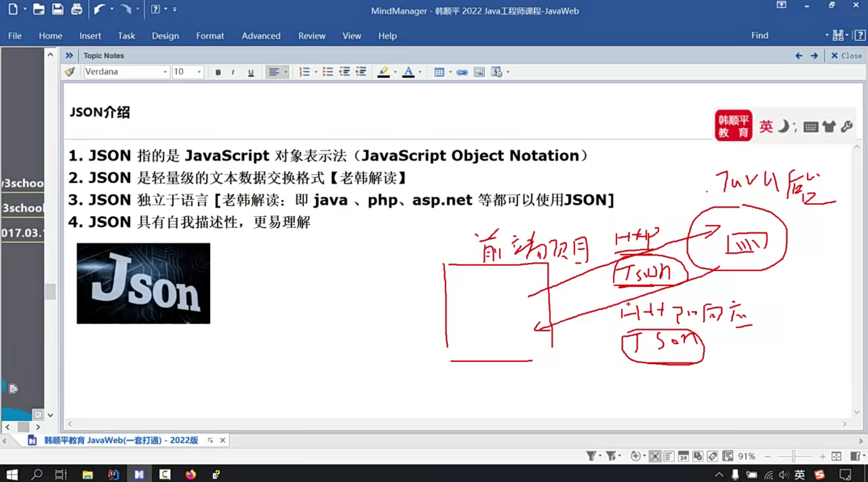Toggle the task icons view in status bar

pos(698,456)
